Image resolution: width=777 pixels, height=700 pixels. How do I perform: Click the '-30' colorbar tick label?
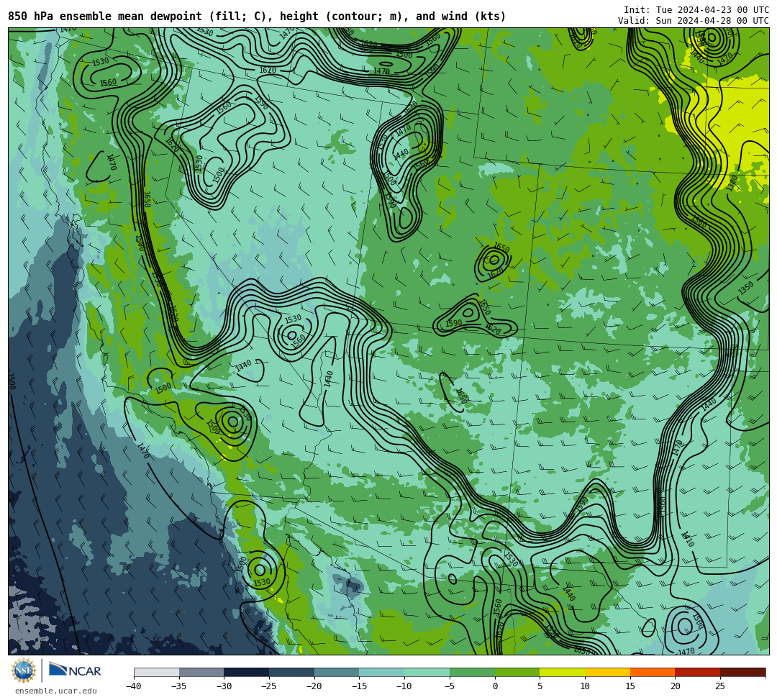pyautogui.click(x=224, y=686)
